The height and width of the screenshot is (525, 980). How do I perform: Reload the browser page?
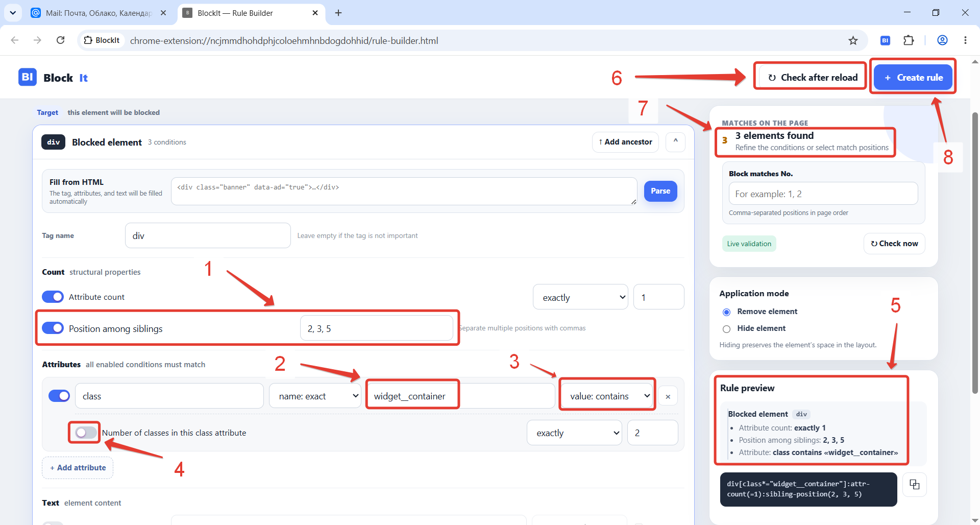[60, 40]
